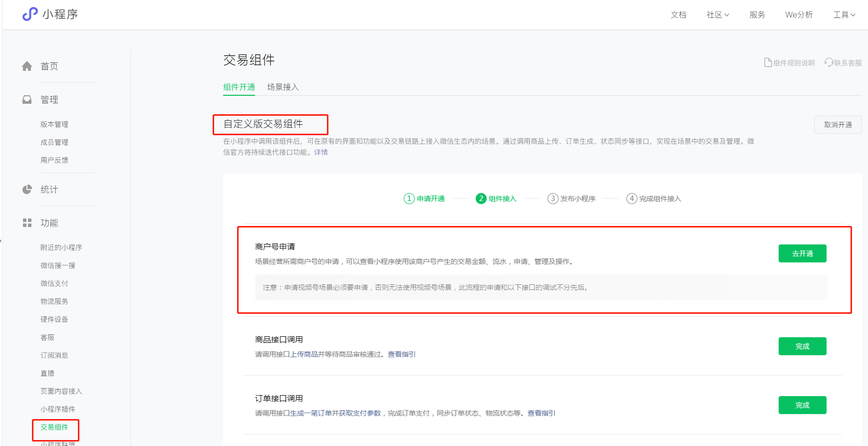The image size is (868, 446).
Task: Click the green 去开通 button
Action: [x=802, y=253]
